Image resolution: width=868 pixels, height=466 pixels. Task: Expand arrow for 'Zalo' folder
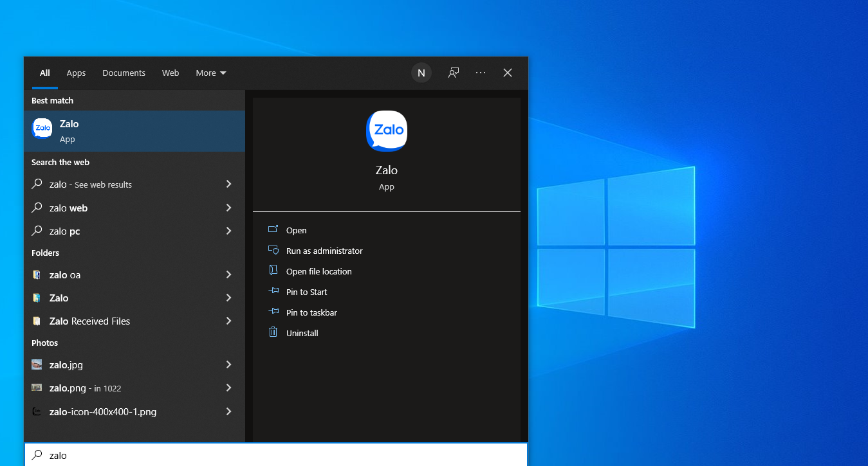coord(228,298)
